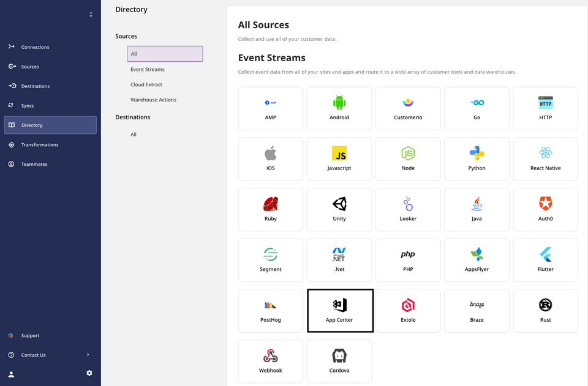The height and width of the screenshot is (386, 588).
Task: Open the Braze source card
Action: (477, 311)
